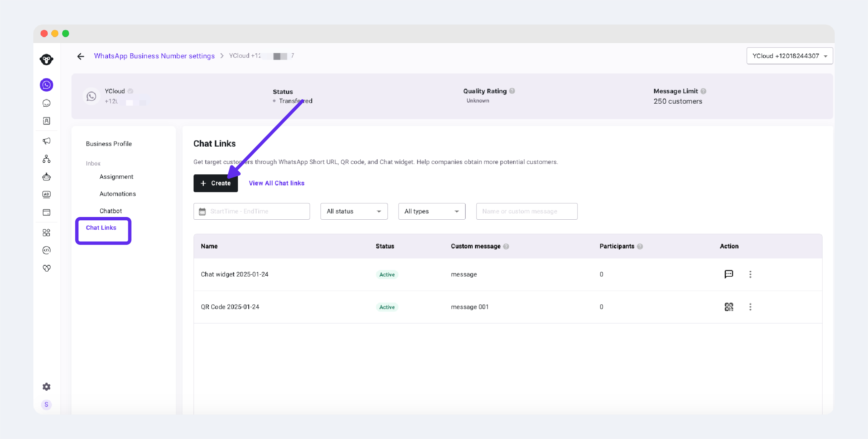Click the ads AD icon
Image resolution: width=868 pixels, height=439 pixels.
[47, 195]
